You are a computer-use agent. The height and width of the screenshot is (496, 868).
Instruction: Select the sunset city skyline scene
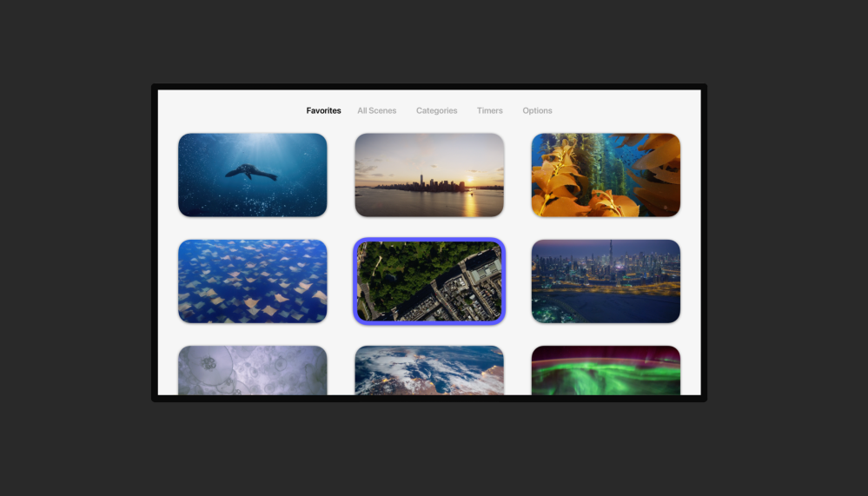point(429,175)
